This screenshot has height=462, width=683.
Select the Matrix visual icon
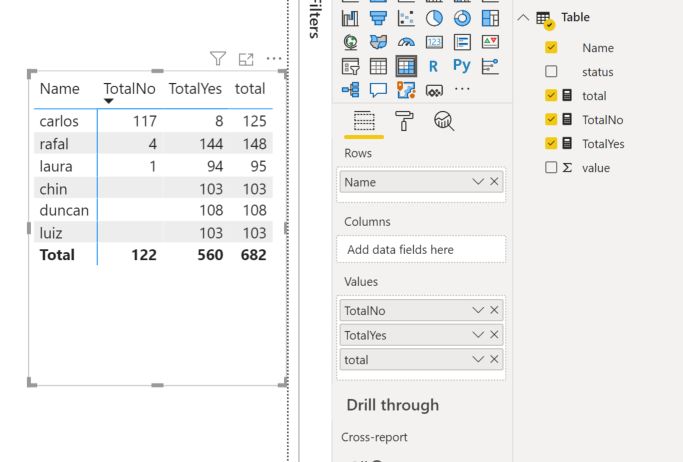[x=406, y=66]
